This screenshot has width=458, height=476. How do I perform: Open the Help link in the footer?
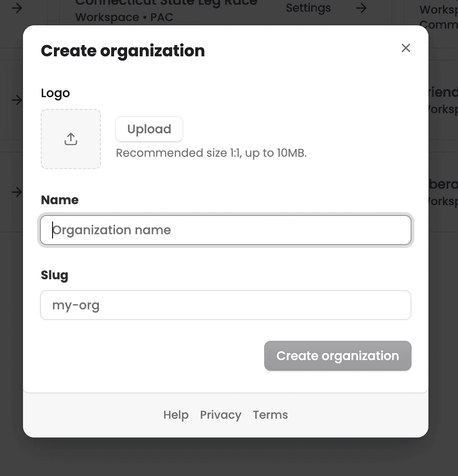coord(176,415)
